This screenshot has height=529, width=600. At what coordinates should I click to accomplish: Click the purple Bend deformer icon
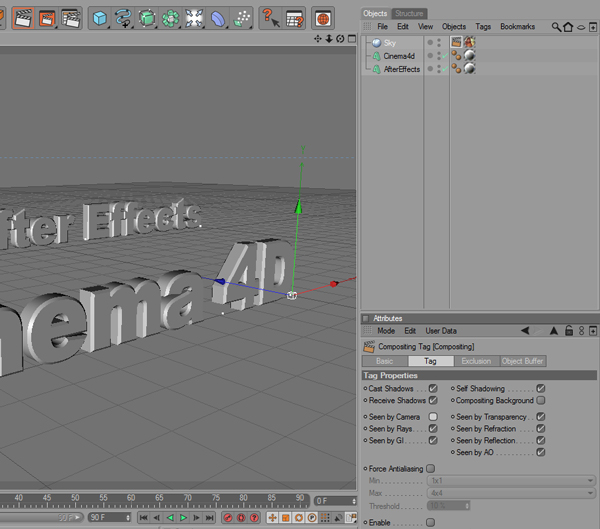coord(217,18)
